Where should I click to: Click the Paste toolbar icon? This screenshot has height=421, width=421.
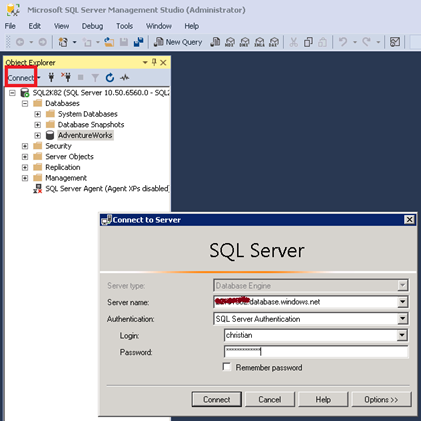(322, 42)
